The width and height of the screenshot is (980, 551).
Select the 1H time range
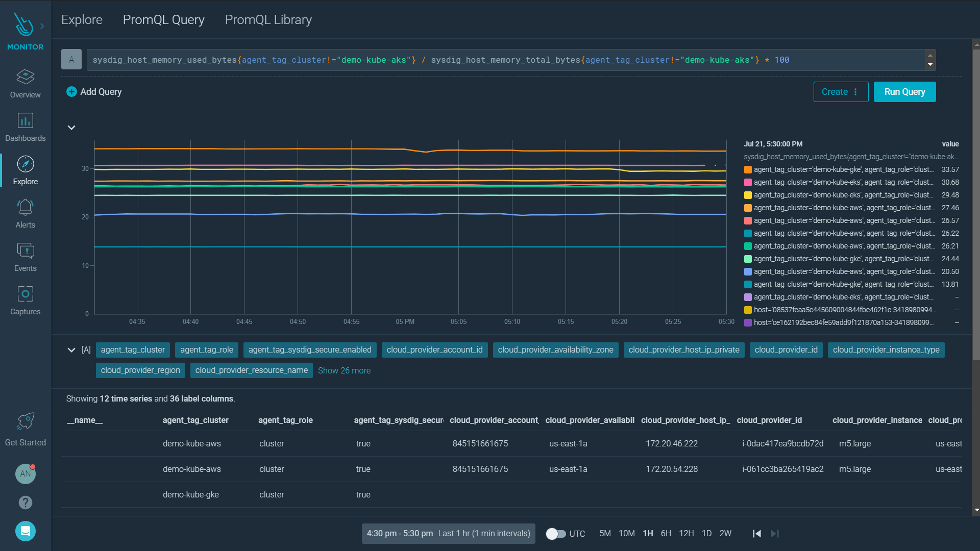tap(648, 534)
